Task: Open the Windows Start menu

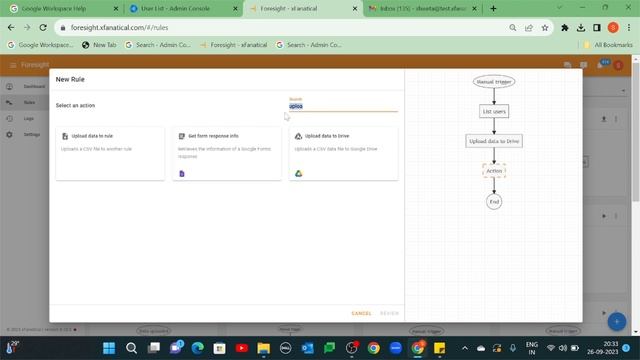Action: tap(109, 348)
